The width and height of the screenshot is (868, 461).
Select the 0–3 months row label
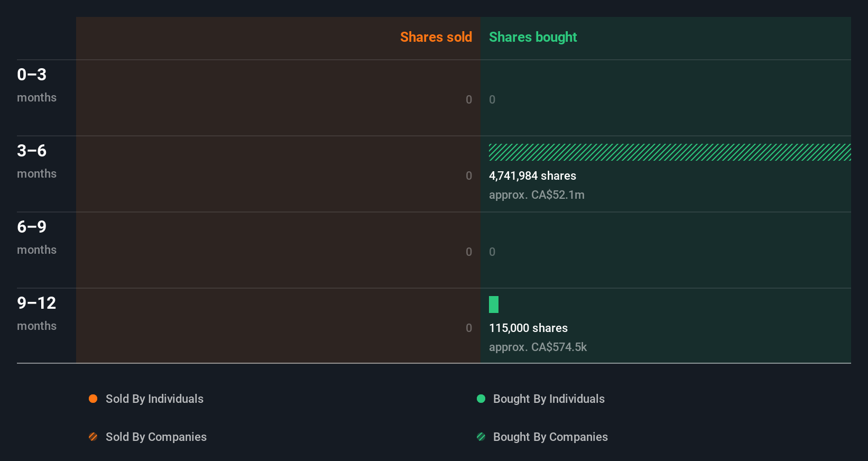pos(36,85)
